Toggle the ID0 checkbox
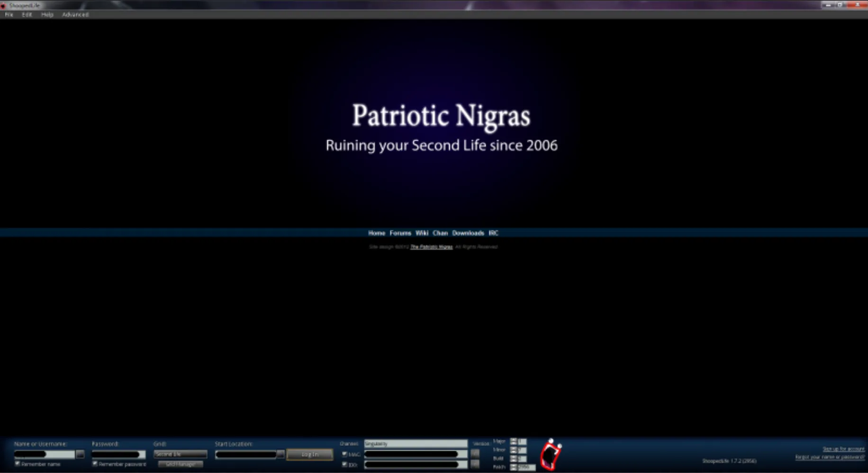 tap(344, 464)
